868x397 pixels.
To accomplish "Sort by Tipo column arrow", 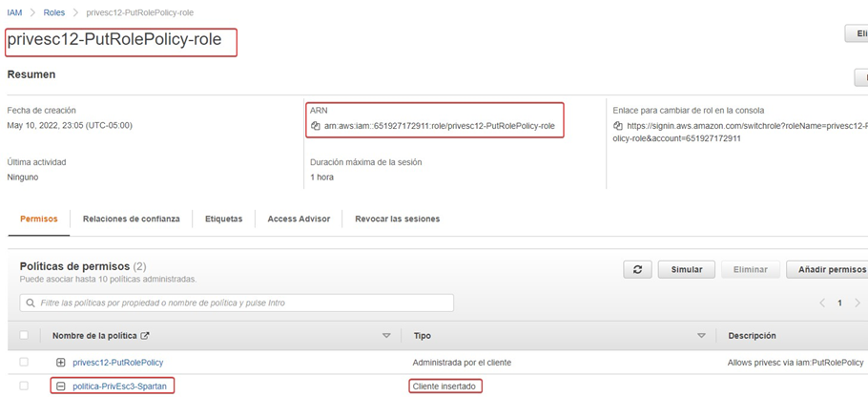I will (701, 336).
